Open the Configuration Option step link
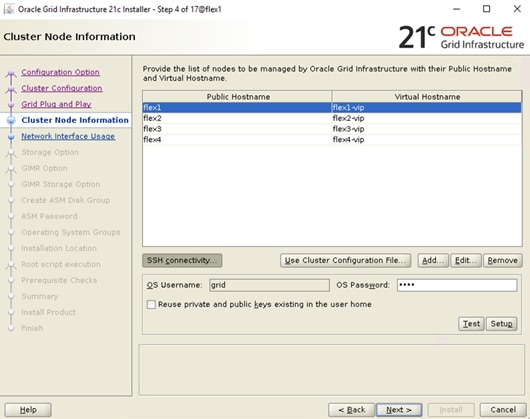This screenshot has height=419, width=530. click(x=60, y=72)
